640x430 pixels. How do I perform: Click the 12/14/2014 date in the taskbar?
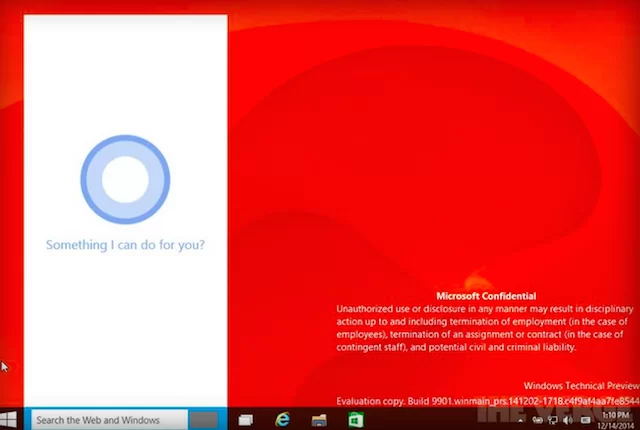(617, 425)
